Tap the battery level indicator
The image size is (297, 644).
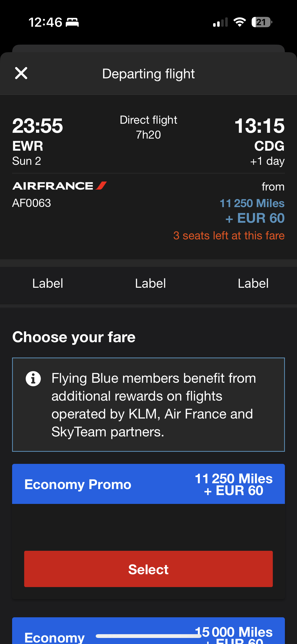[261, 22]
